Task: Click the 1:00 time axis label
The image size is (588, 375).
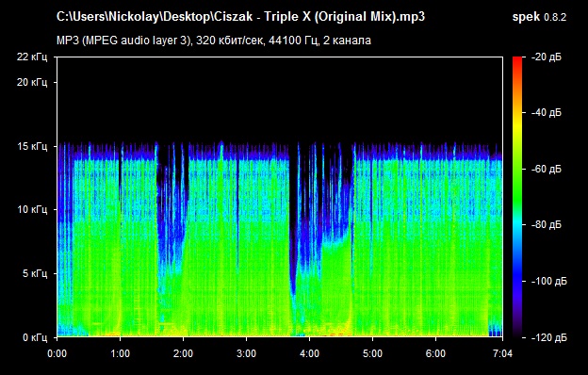Action: 121,353
